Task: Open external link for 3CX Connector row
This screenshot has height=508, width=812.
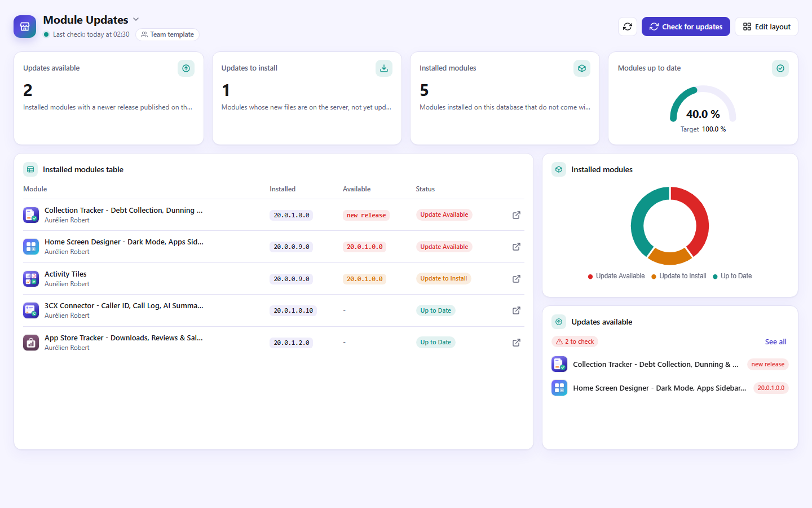Action: pyautogui.click(x=516, y=310)
